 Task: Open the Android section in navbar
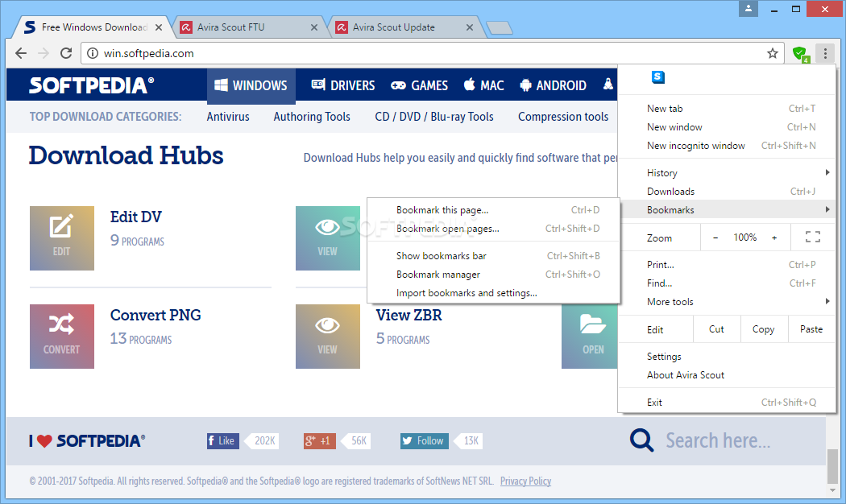[553, 85]
